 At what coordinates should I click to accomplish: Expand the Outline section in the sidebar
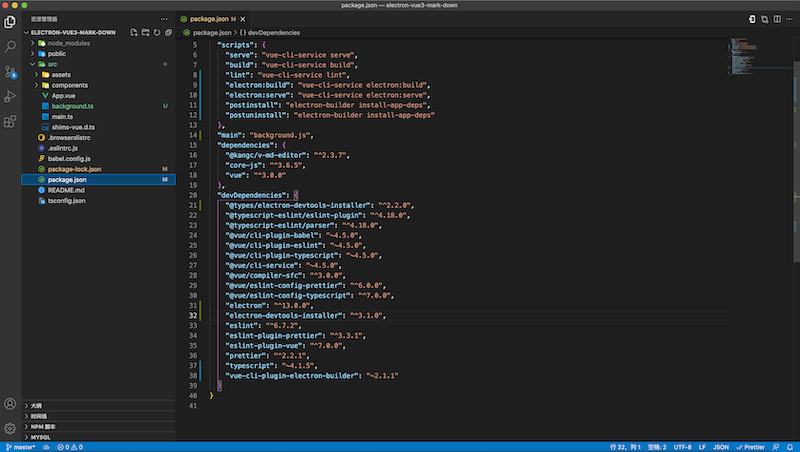98,405
